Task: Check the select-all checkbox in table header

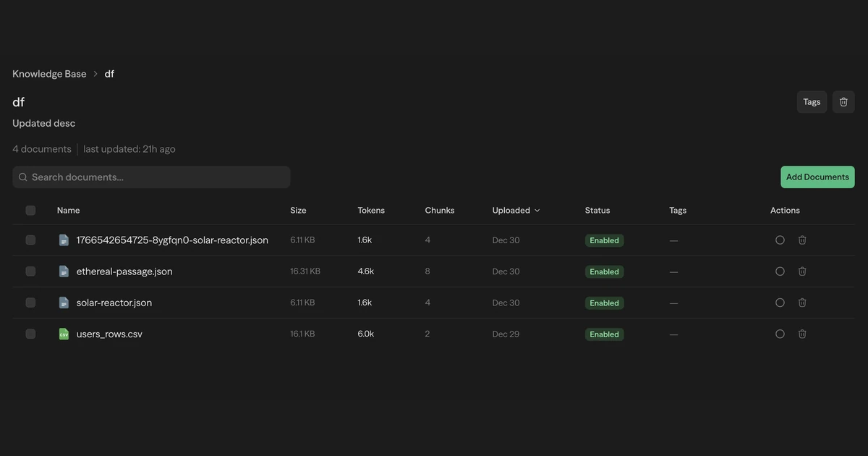Action: [x=30, y=211]
